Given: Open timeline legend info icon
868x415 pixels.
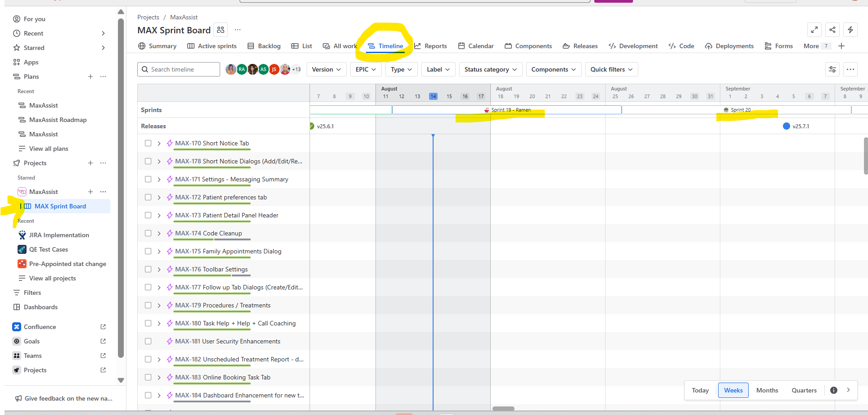Looking at the screenshot, I should pos(834,390).
